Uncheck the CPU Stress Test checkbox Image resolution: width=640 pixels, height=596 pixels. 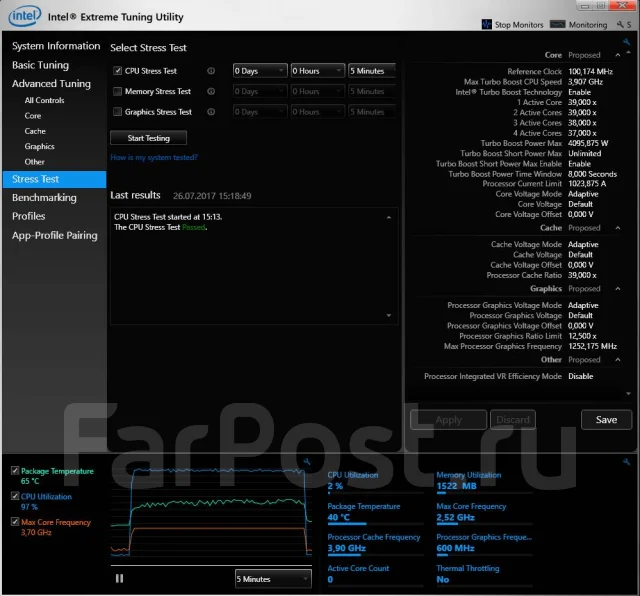(x=118, y=71)
